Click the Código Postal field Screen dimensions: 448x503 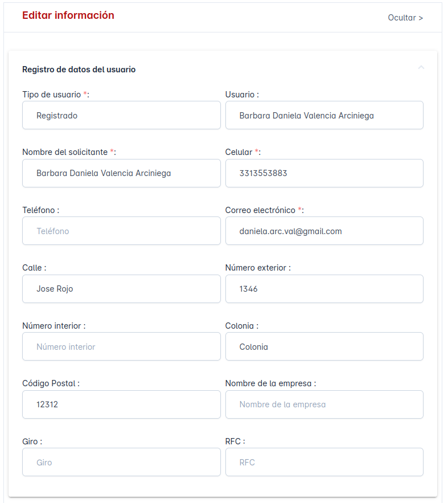pos(121,404)
